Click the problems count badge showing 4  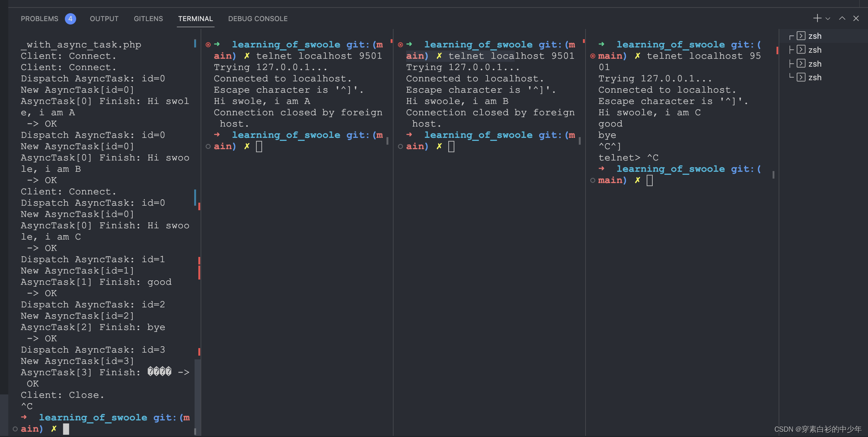(x=70, y=19)
